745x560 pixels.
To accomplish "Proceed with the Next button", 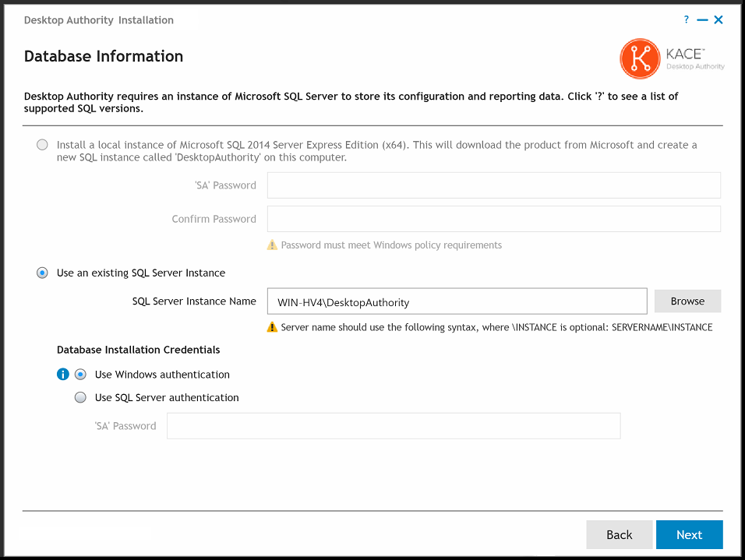I will (689, 535).
